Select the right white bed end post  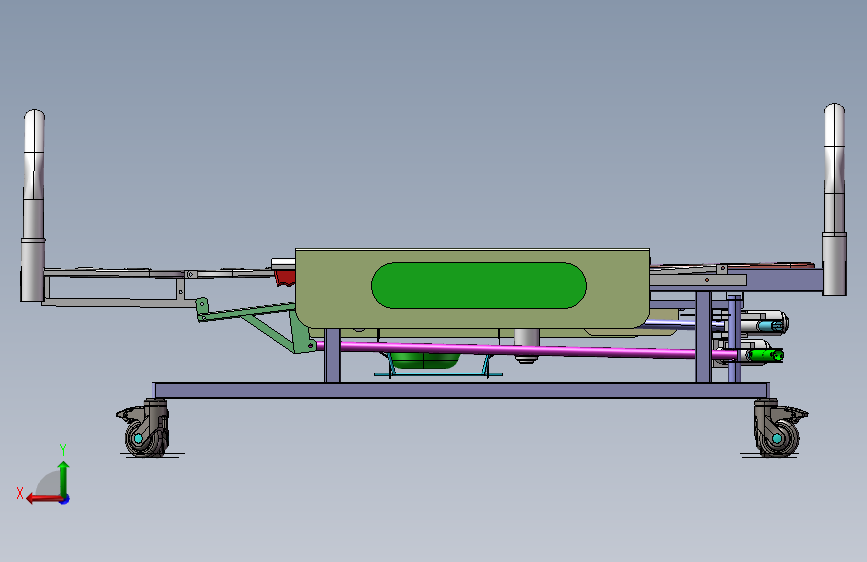[x=834, y=199]
